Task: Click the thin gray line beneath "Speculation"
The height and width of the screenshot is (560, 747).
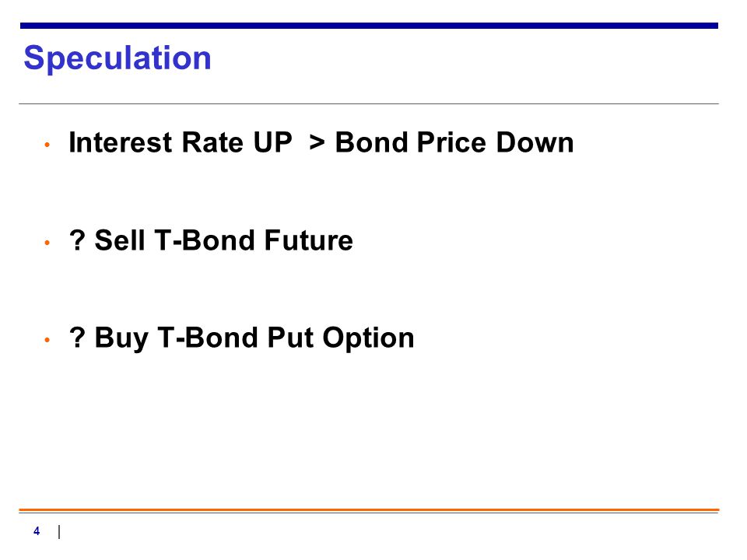Action: tap(369, 103)
